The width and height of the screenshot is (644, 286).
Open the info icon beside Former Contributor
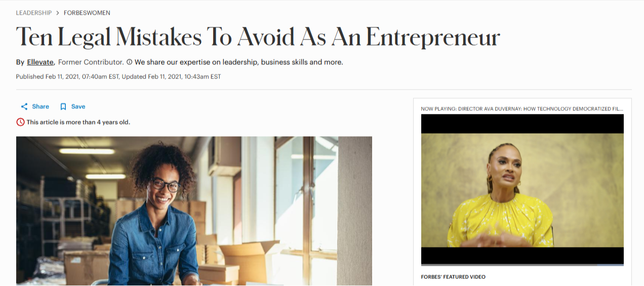click(x=129, y=62)
